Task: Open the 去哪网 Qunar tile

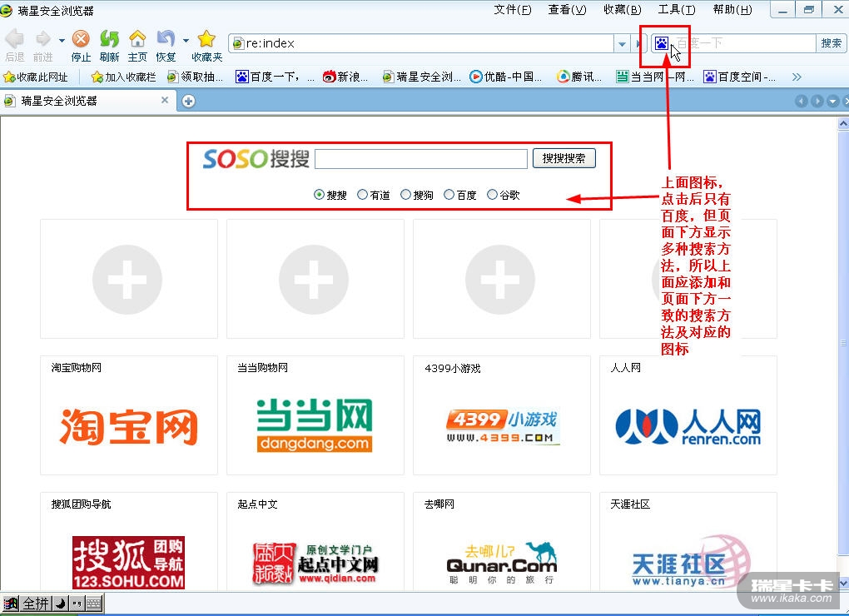Action: (x=501, y=542)
